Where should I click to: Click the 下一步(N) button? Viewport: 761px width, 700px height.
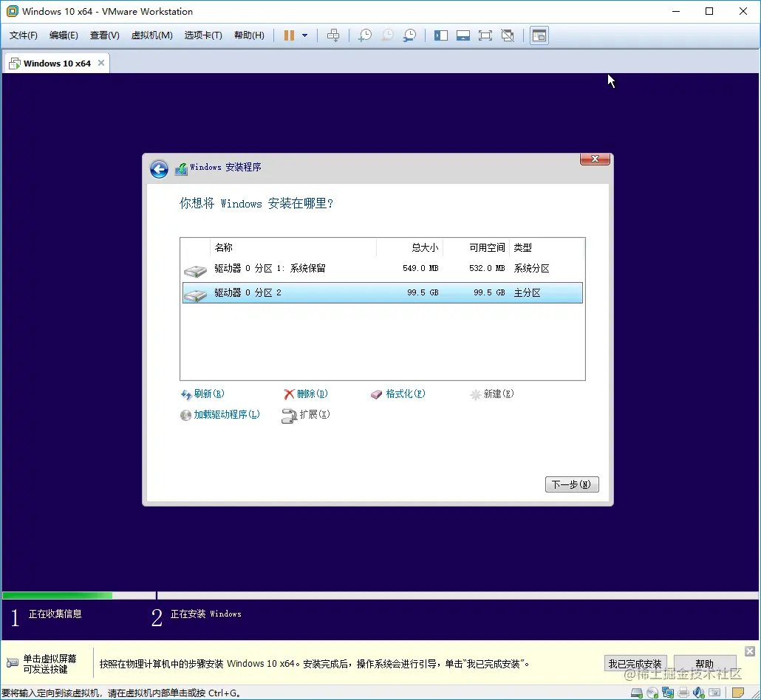[572, 484]
